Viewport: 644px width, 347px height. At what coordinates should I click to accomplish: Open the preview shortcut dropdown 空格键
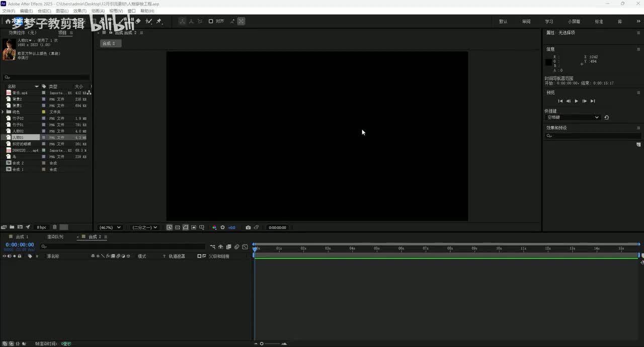click(x=573, y=117)
